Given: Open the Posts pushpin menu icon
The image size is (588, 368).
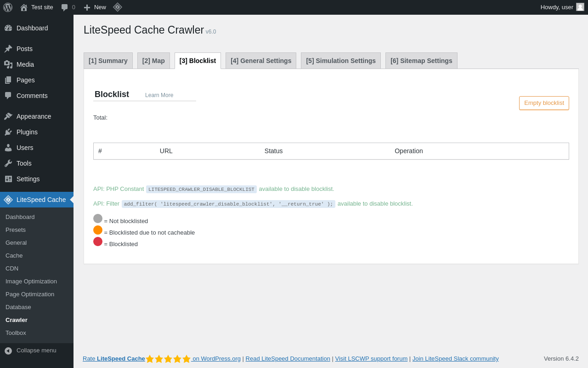Looking at the screenshot, I should click(x=8, y=49).
